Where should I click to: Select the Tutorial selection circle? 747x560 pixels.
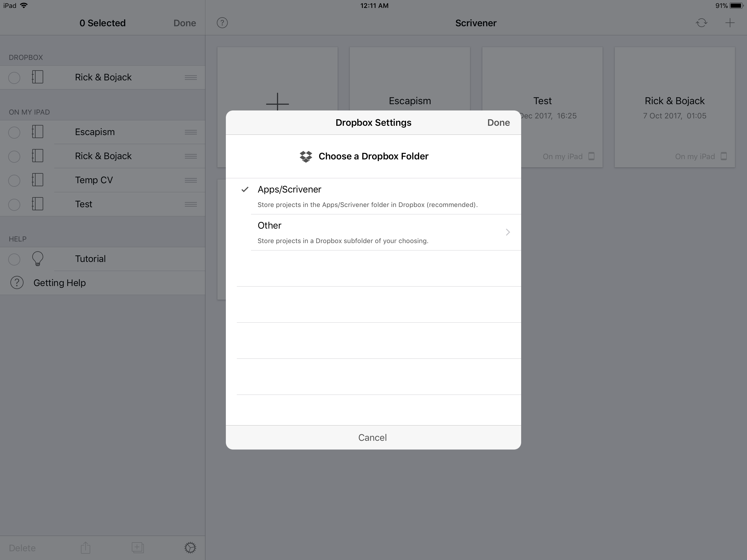click(x=14, y=259)
